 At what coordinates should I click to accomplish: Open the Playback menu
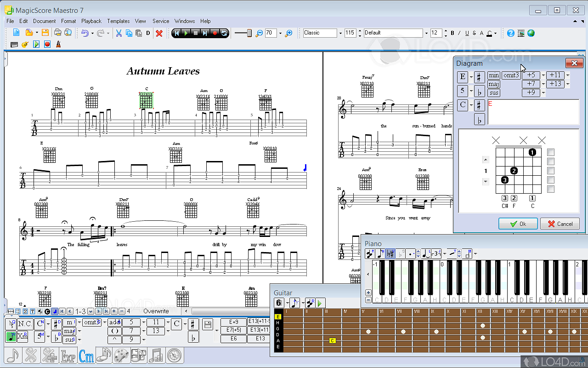click(91, 21)
